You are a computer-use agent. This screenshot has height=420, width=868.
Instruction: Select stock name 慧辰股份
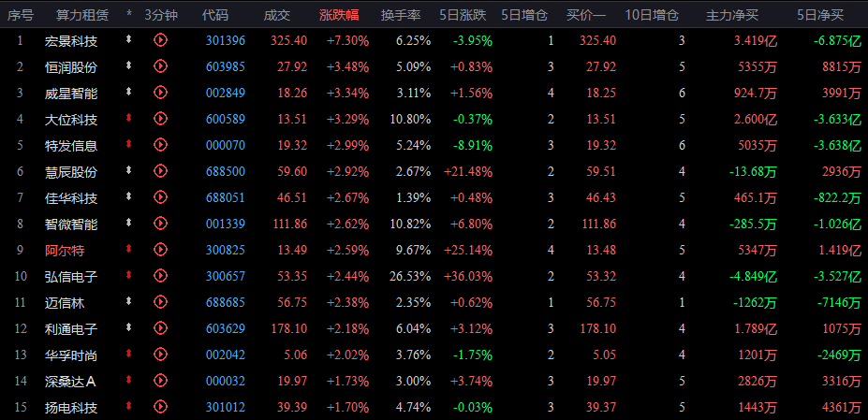pyautogui.click(x=71, y=171)
